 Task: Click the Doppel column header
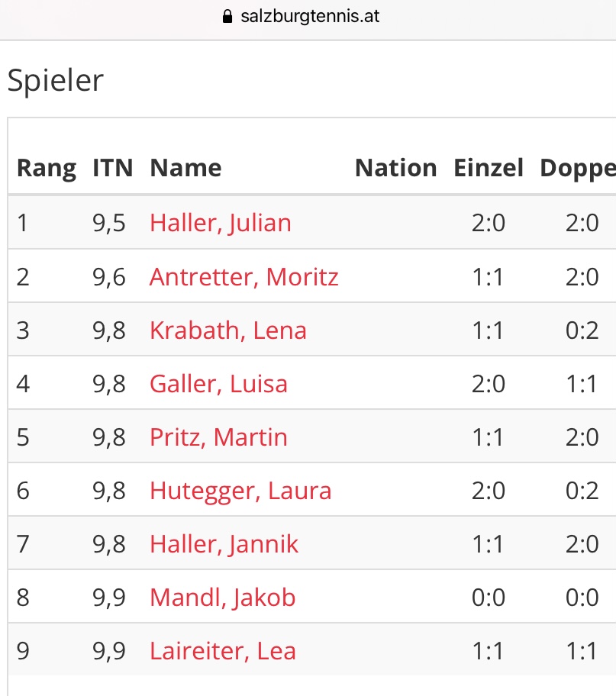pos(578,169)
